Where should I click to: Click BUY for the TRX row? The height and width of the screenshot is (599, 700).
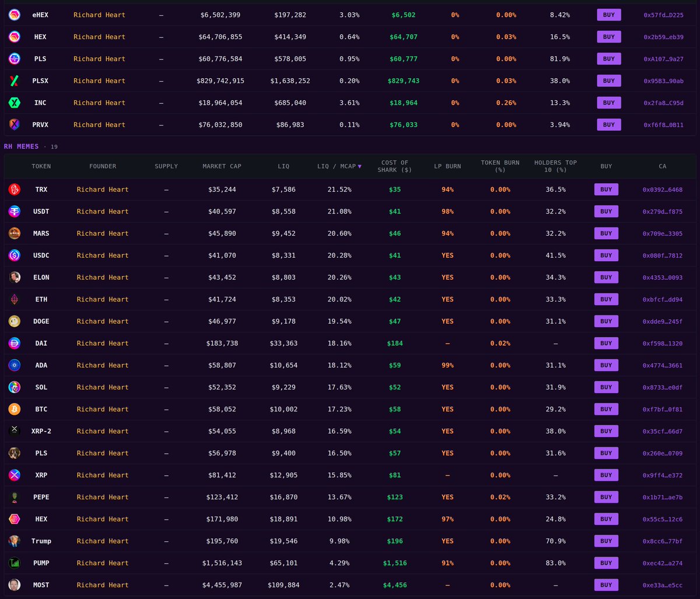(x=606, y=190)
